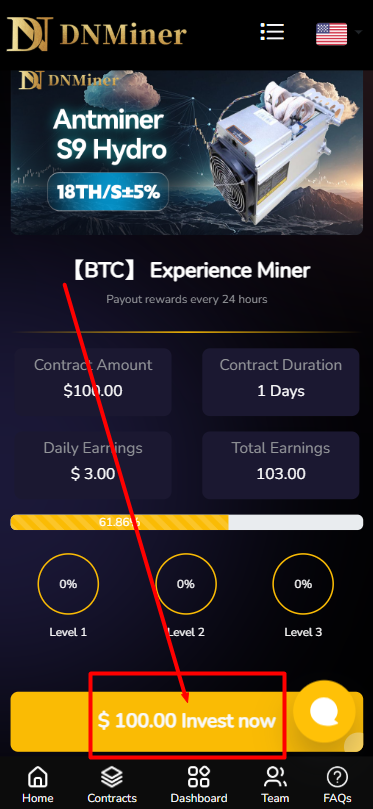Viewport: 373px width, 809px height.
Task: Click the US flag language icon
Action: tap(331, 34)
